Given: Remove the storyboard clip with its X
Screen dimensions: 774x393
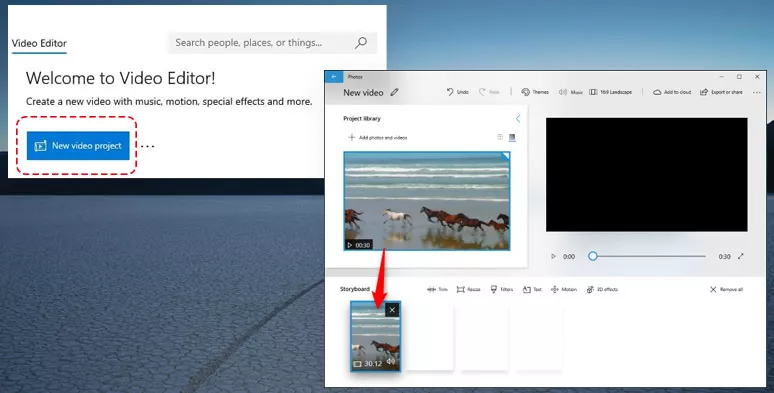Looking at the screenshot, I should (x=392, y=310).
